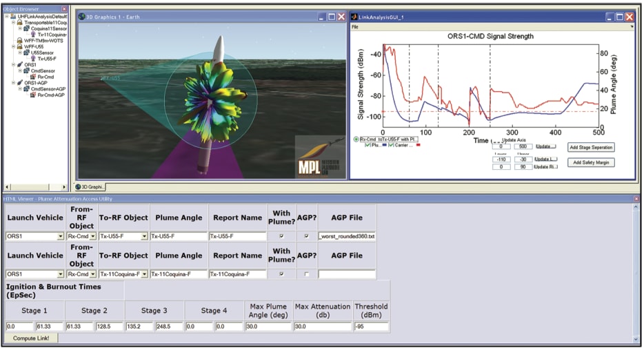Click the CmdSensor sensor icon
The image size is (644, 348).
point(27,70)
